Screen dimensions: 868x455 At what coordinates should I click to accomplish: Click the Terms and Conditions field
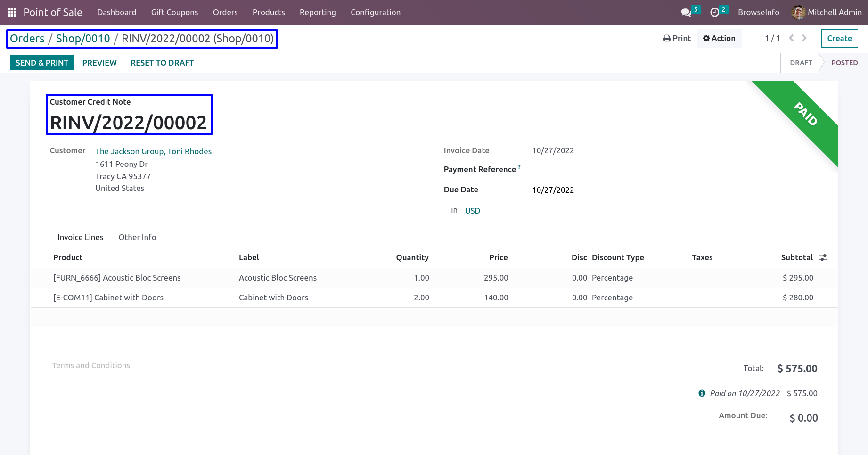coord(91,365)
